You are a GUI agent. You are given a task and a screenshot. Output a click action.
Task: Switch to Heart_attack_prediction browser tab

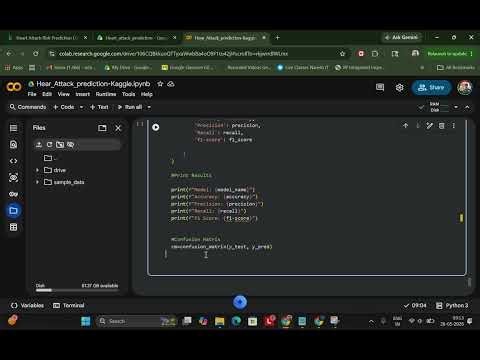(x=137, y=38)
